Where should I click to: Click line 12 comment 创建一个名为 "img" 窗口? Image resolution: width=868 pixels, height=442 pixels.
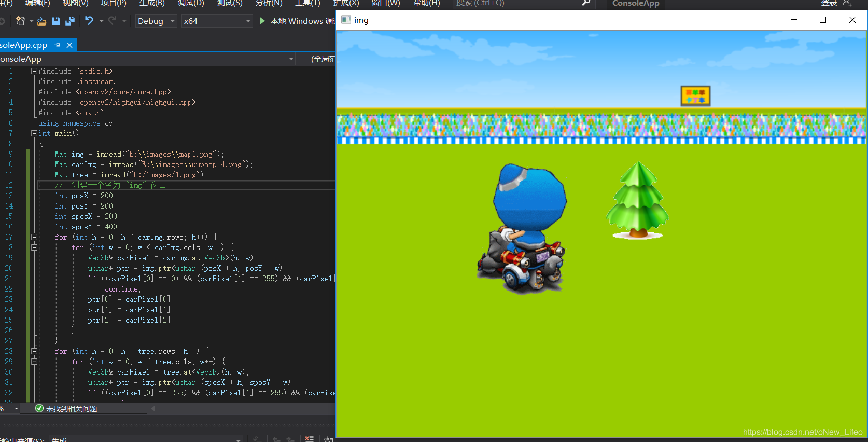coord(110,185)
